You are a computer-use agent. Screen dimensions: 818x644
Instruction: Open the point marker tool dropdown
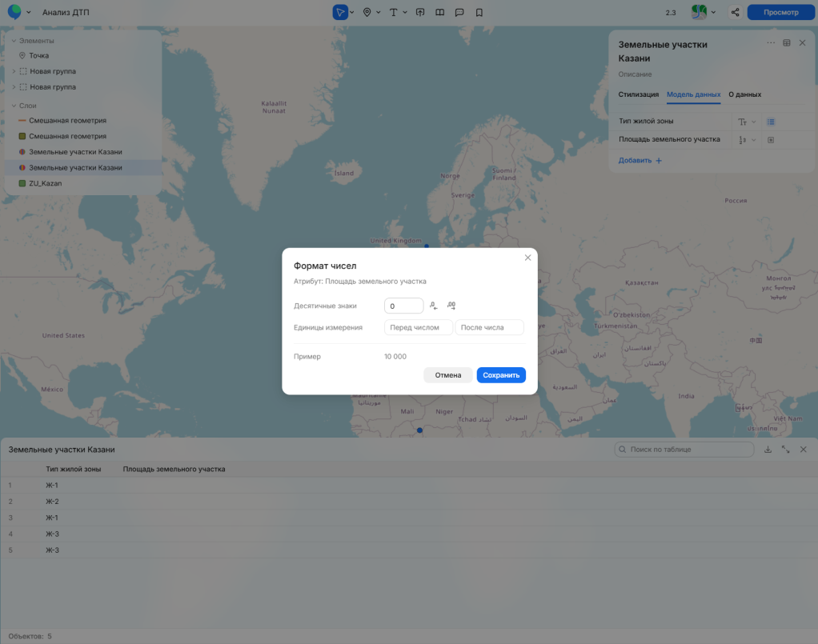pos(377,13)
